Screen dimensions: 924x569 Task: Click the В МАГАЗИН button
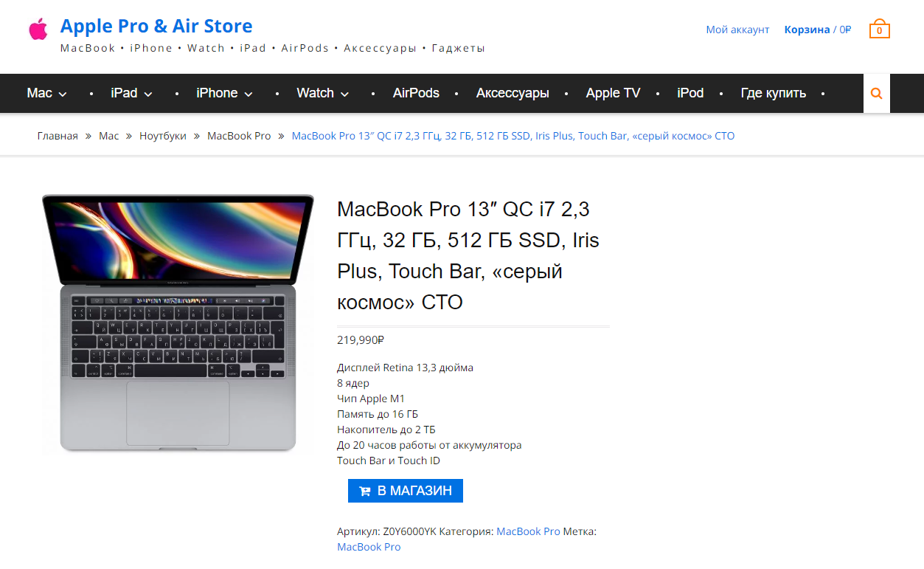tap(406, 491)
